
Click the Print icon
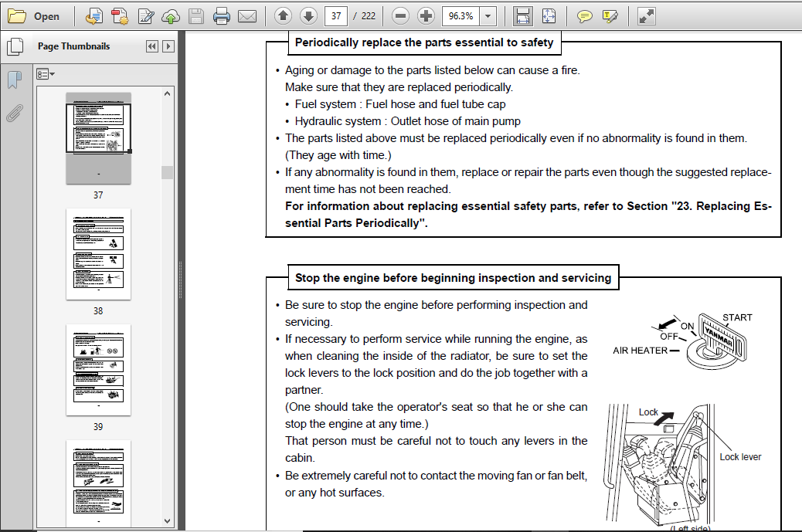pos(222,16)
